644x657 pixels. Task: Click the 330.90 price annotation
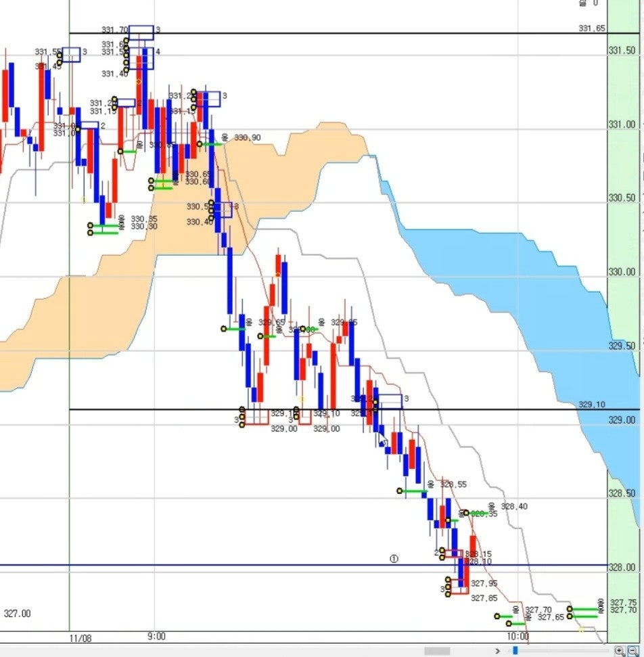pos(247,137)
